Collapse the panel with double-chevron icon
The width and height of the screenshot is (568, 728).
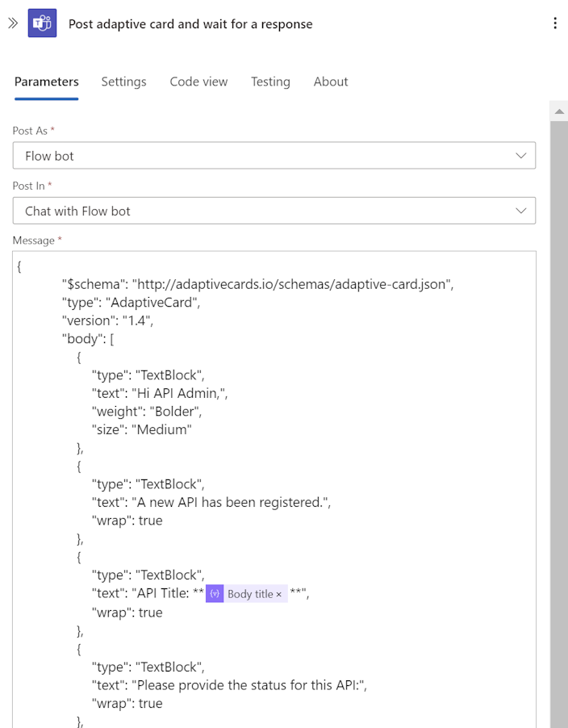click(x=13, y=23)
